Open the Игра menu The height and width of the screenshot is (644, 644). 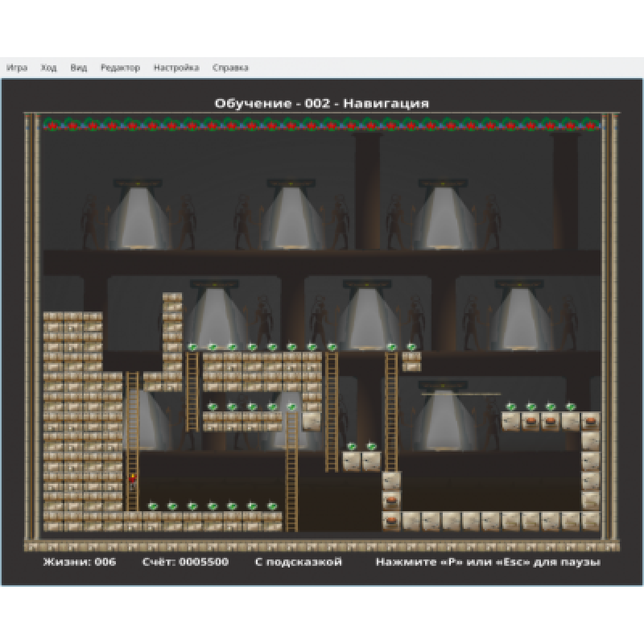coord(17,68)
